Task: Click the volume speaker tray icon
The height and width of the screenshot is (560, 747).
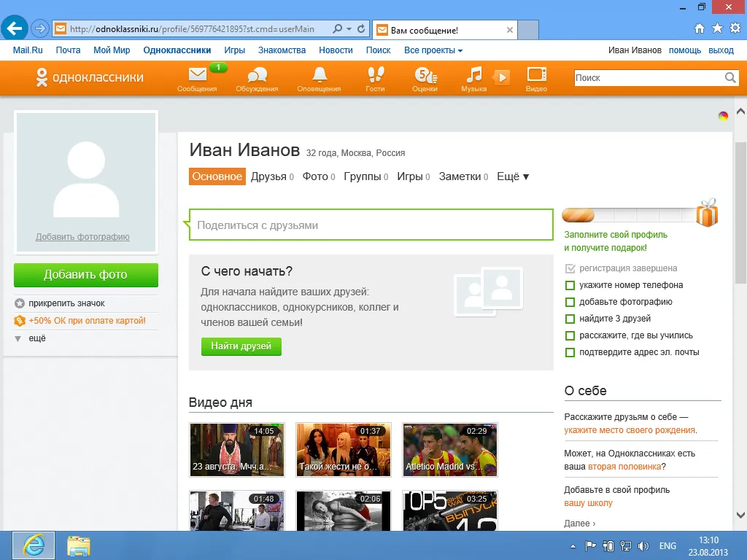Action: tap(643, 546)
